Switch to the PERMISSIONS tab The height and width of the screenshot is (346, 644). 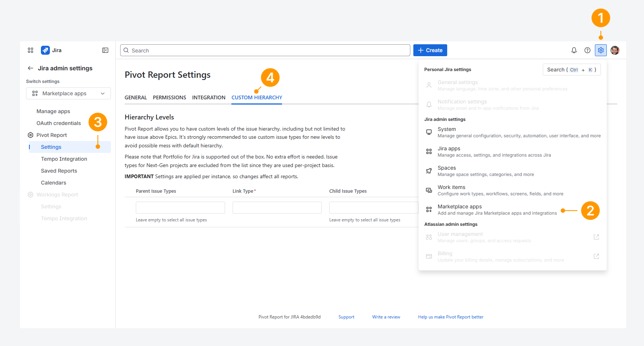point(170,97)
